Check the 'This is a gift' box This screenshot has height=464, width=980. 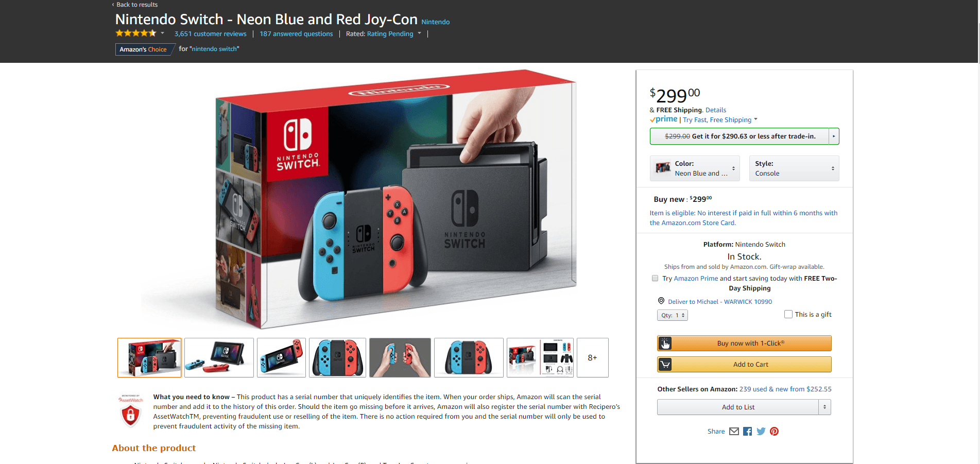pos(788,314)
